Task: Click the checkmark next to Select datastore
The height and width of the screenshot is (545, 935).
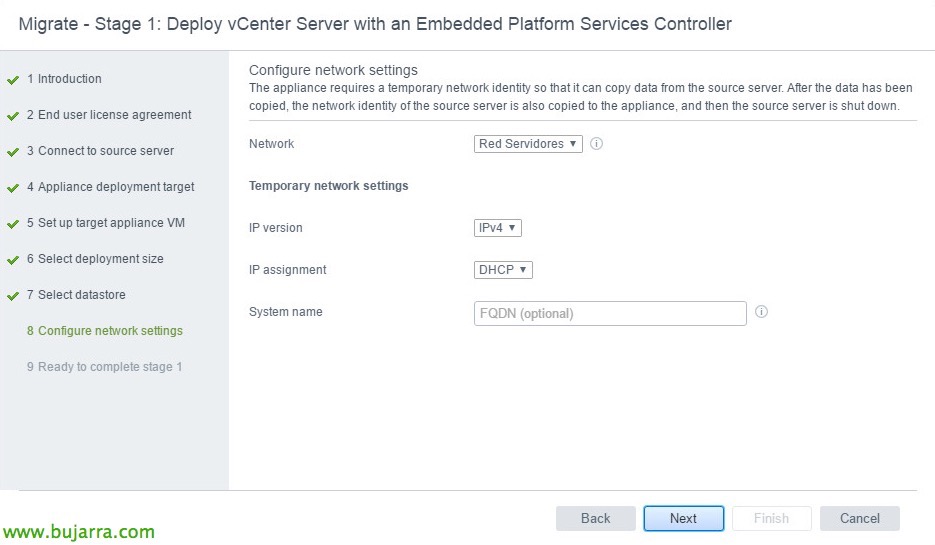Action: pos(13,296)
